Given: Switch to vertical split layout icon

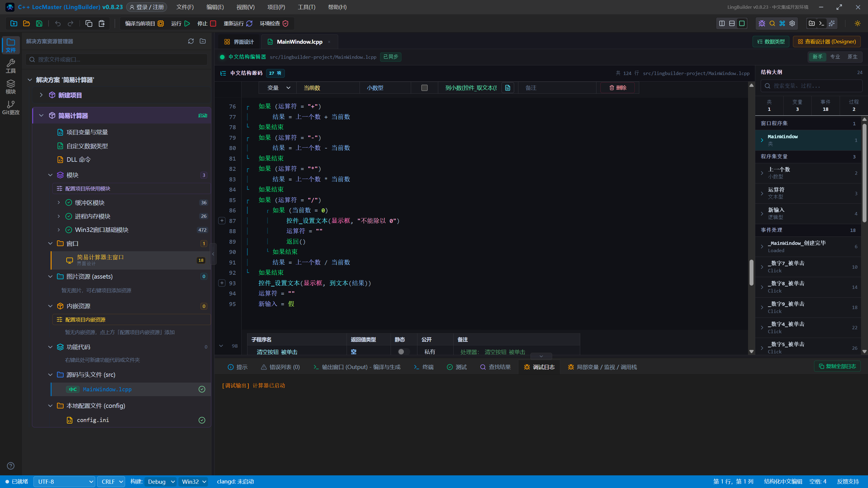Looking at the screenshot, I should [x=722, y=23].
